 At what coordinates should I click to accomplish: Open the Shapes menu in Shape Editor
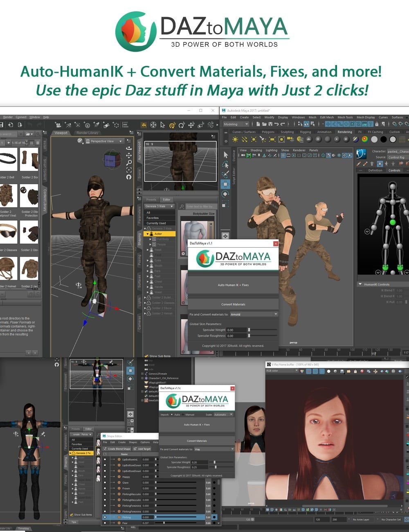pos(133,442)
